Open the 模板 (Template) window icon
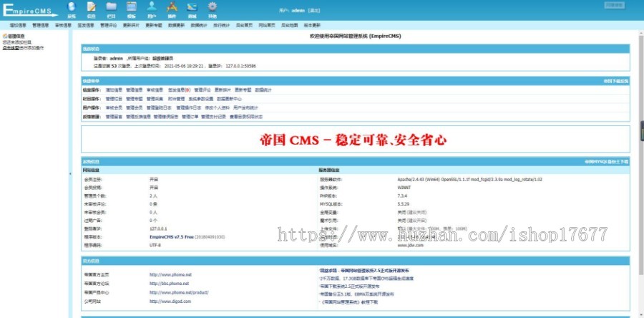 (132, 7)
